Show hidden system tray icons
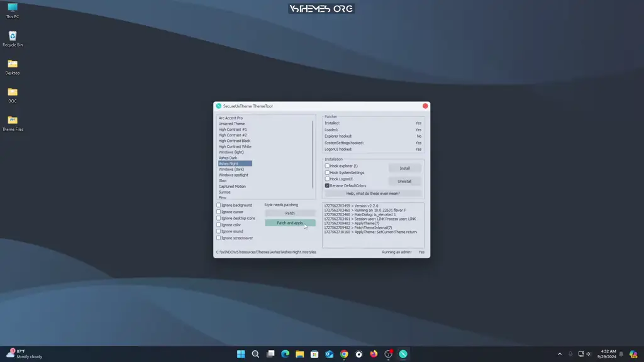This screenshot has width=644, height=362. tap(559, 354)
